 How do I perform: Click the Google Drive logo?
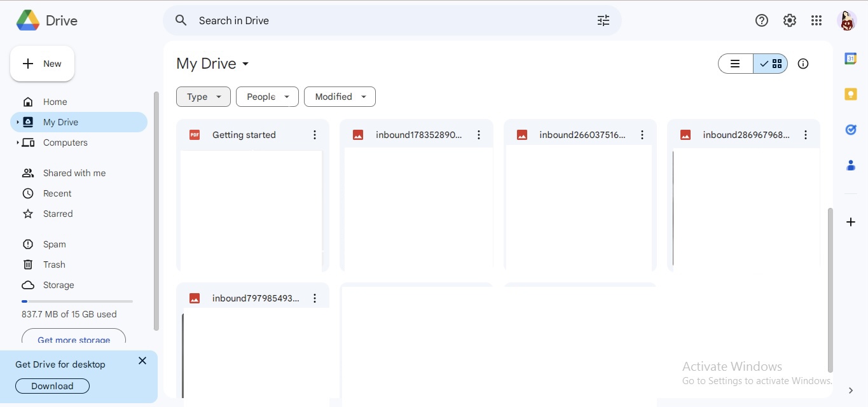pos(28,20)
